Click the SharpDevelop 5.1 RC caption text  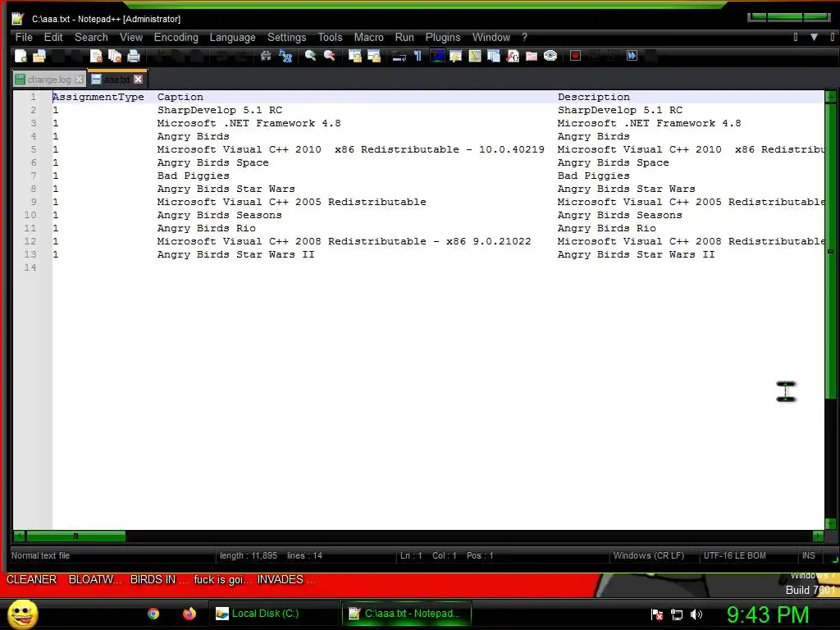coord(220,110)
